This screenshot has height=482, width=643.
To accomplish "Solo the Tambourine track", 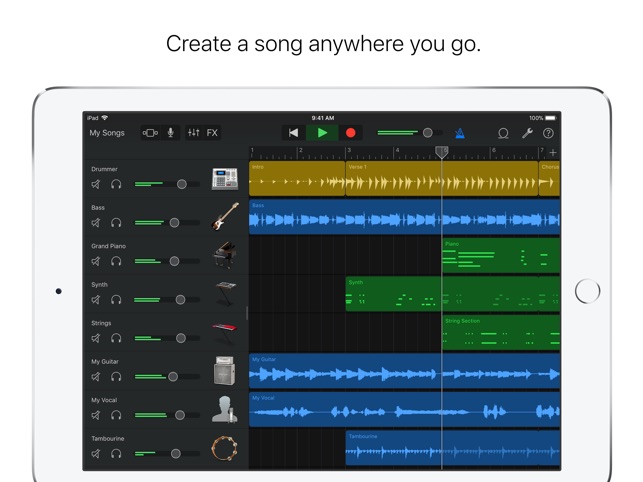I will 116,454.
